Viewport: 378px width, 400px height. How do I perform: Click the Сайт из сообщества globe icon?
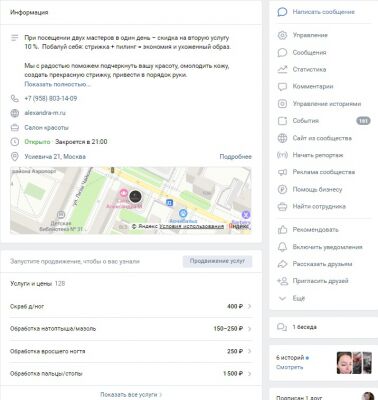click(282, 138)
